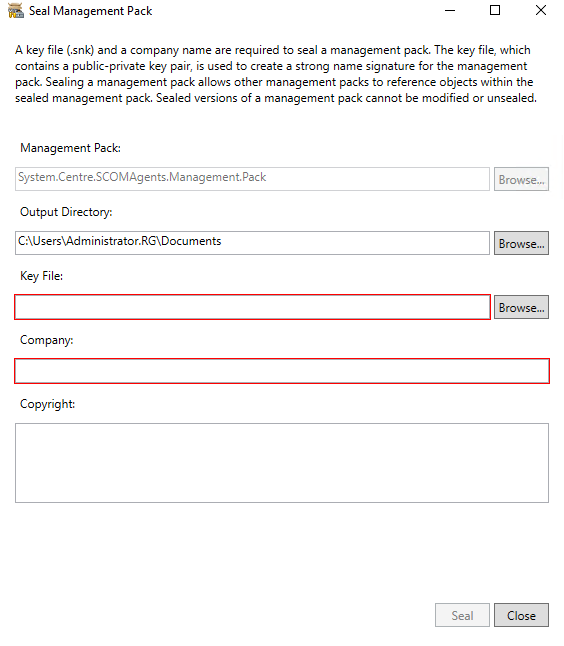Click the Output Directory path field
Screen dimensions: 564x646
coord(253,243)
